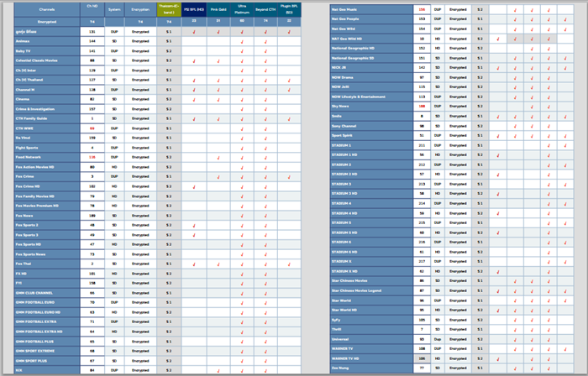Select the 'Sport Spirit' channel name

[x=371, y=136]
